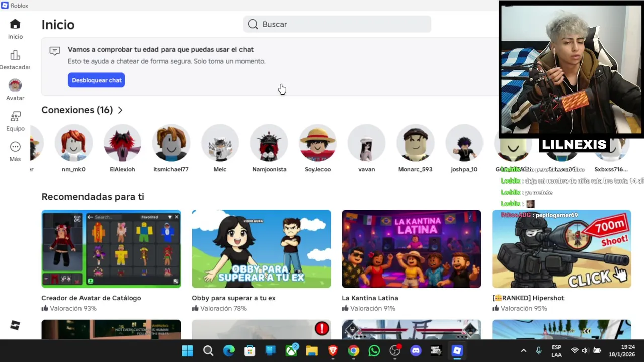Screen dimensions: 644x362
Task: Go to Inicio in the sidebar
Action: coord(15,29)
